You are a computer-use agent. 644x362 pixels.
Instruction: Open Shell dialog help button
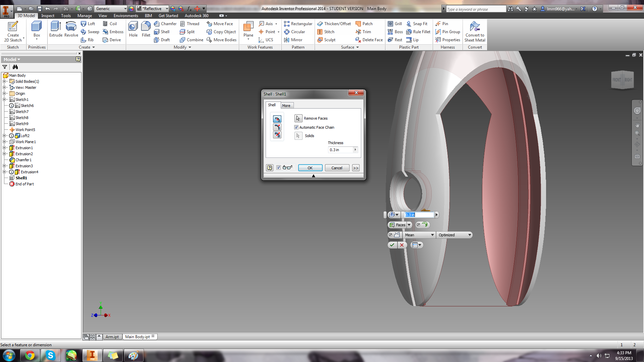tap(269, 168)
